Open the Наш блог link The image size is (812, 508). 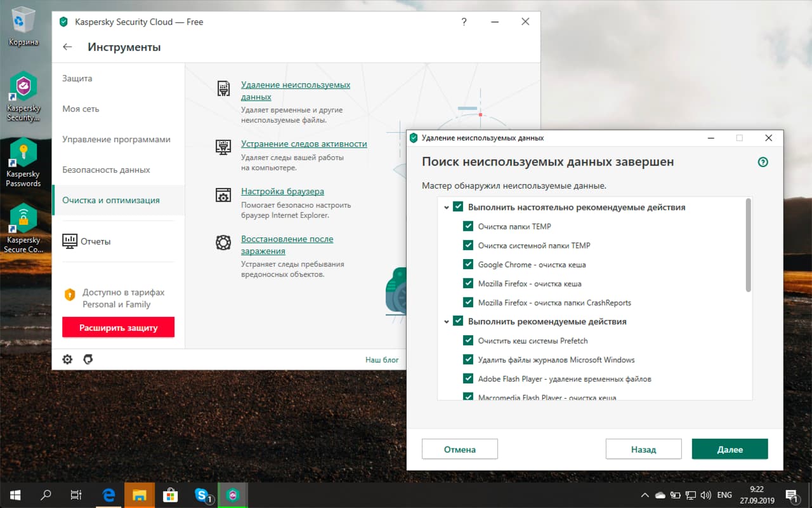(x=381, y=359)
